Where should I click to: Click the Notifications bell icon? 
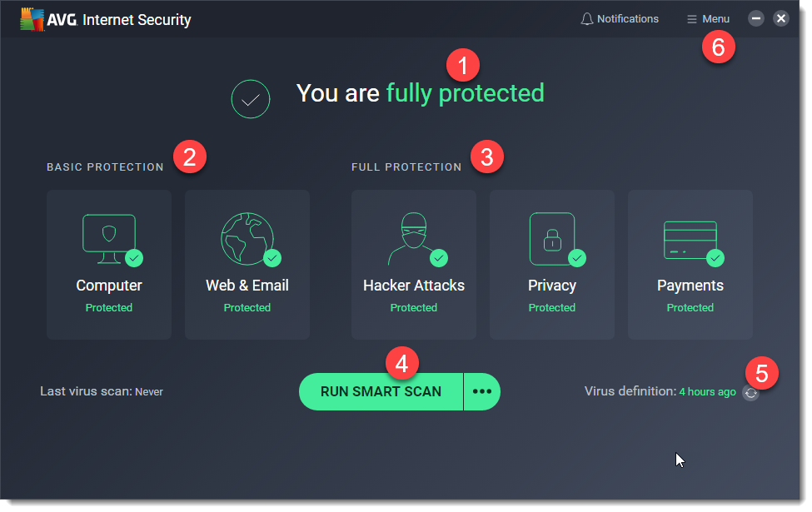coord(587,18)
